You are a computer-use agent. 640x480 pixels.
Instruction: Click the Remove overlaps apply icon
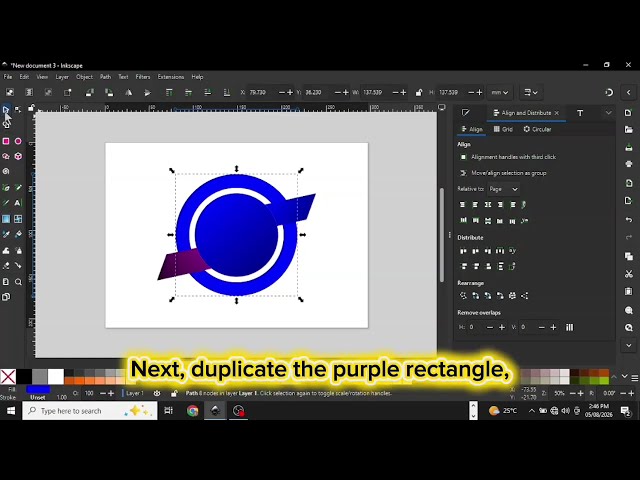(x=569, y=327)
